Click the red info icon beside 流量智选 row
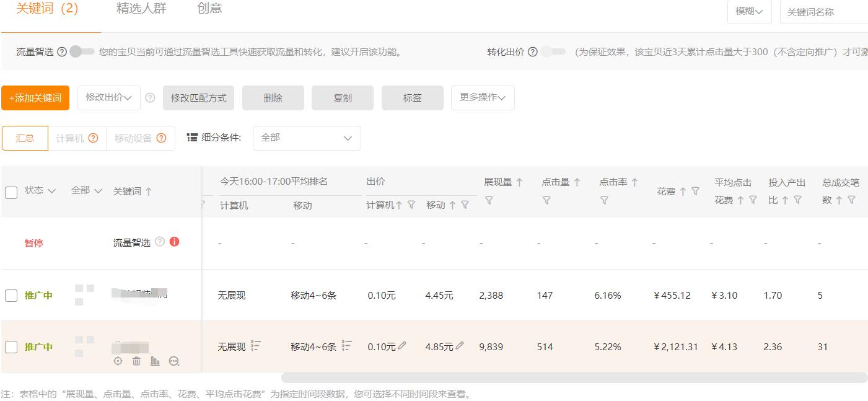 pyautogui.click(x=174, y=242)
